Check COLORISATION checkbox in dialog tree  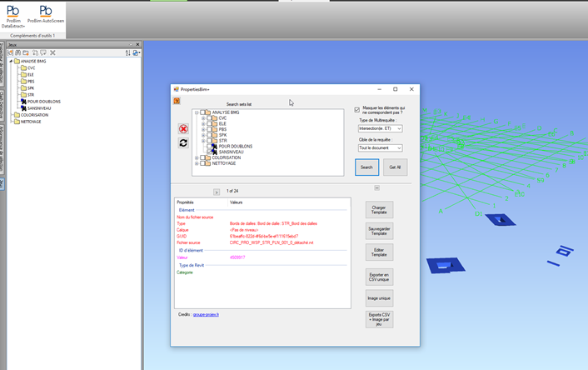coord(202,157)
